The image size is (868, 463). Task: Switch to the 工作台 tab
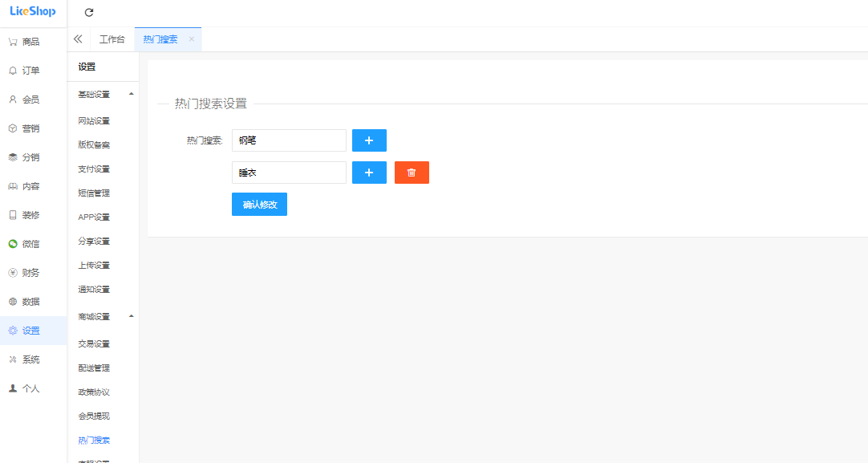click(x=112, y=39)
